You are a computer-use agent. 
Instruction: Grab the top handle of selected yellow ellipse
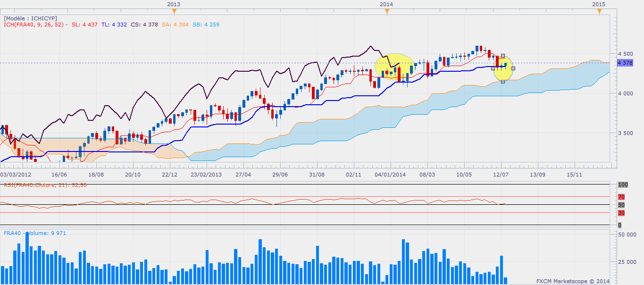503,55
